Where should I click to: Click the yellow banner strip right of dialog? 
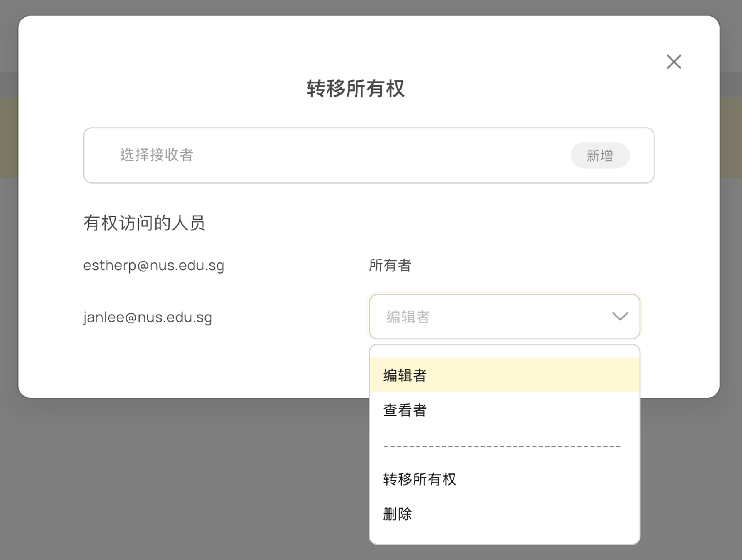point(731,137)
